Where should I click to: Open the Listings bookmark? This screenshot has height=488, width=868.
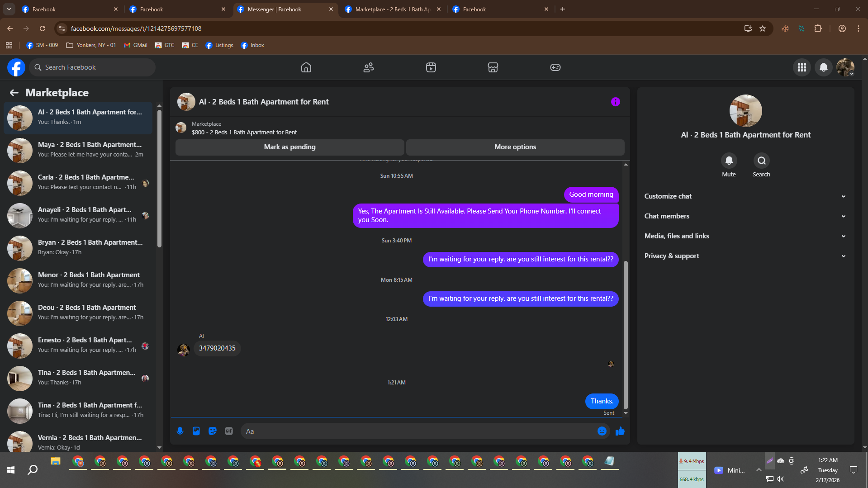[x=219, y=45]
